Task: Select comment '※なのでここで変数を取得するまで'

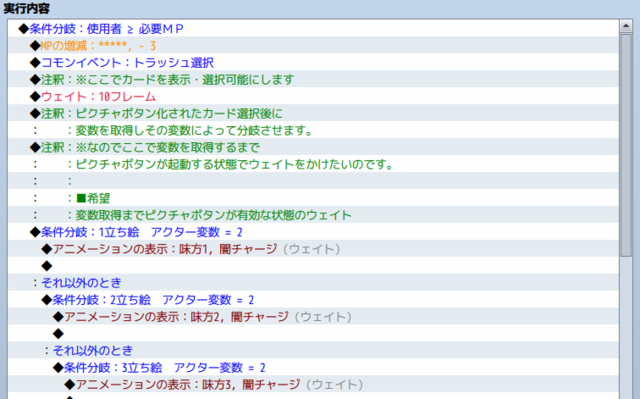Action: (x=313, y=147)
